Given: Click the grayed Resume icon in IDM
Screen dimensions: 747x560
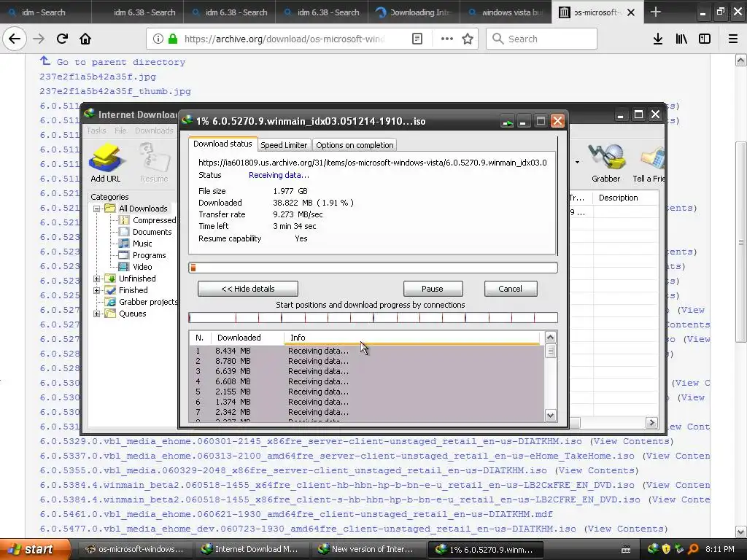Looking at the screenshot, I should point(154,163).
